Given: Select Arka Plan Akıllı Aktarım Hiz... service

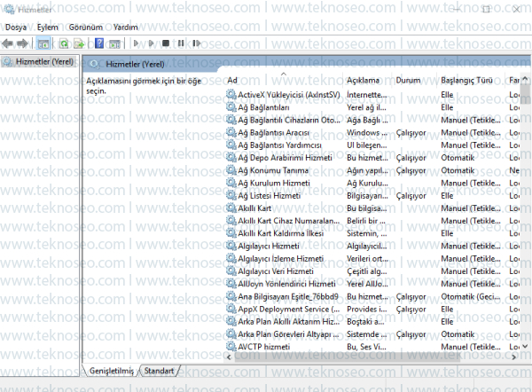Looking at the screenshot, I should (289, 322).
